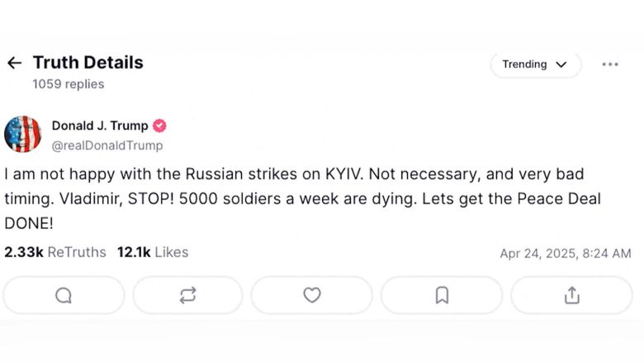Open Donald J. Trump profile name
This screenshot has width=644, height=362.
[100, 126]
